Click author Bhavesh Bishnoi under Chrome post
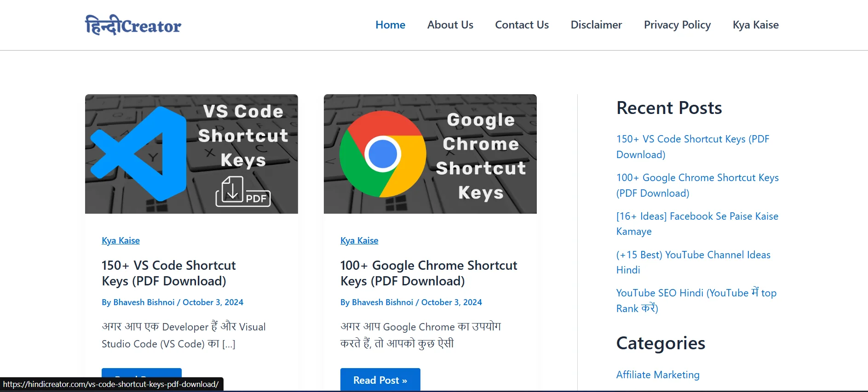This screenshot has height=392, width=868. point(383,302)
